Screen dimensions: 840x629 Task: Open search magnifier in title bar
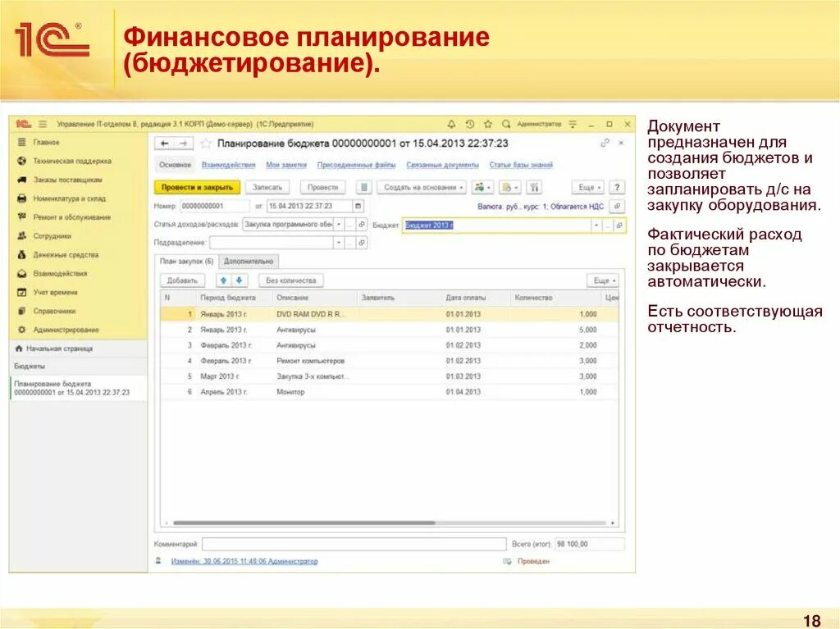point(505,125)
